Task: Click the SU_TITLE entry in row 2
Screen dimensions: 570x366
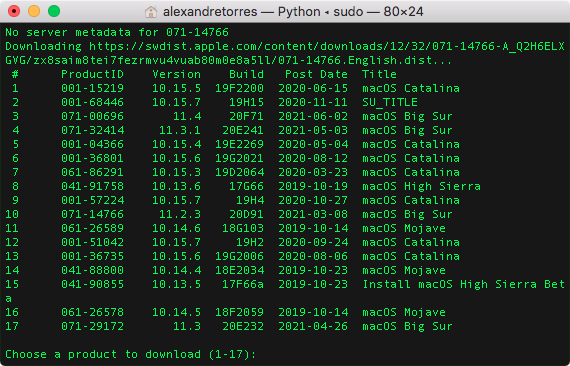Action: (390, 102)
